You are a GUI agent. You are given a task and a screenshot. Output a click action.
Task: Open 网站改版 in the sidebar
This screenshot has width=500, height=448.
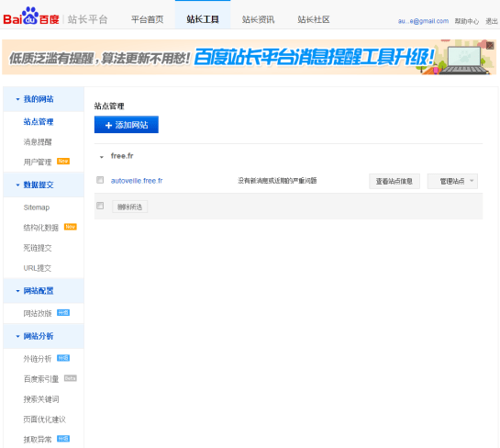[x=38, y=313]
